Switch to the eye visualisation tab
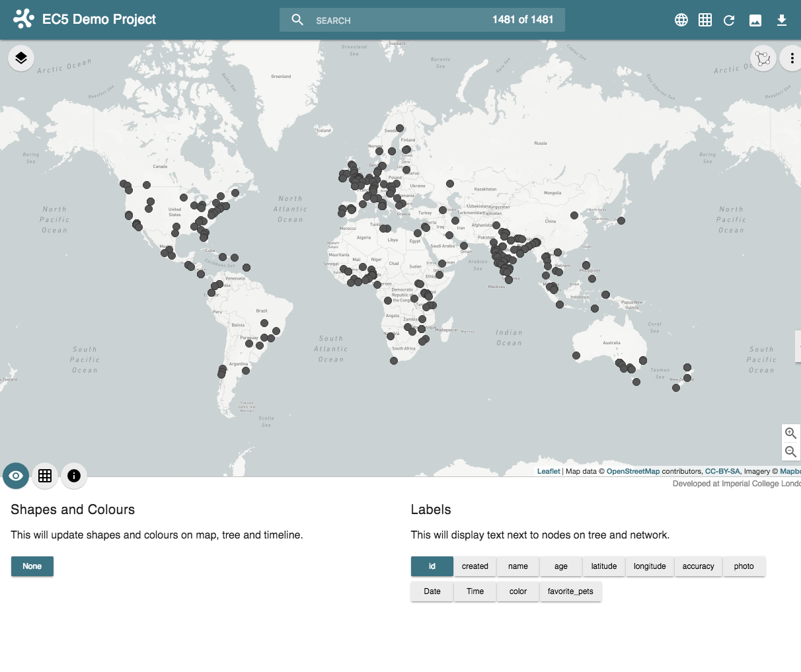The width and height of the screenshot is (801, 672). click(x=16, y=476)
